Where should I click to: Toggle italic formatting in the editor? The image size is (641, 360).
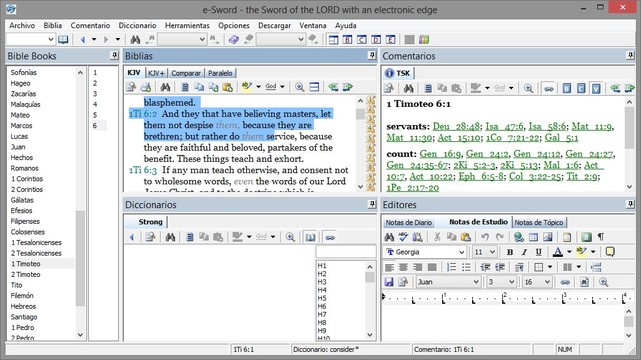(524, 252)
